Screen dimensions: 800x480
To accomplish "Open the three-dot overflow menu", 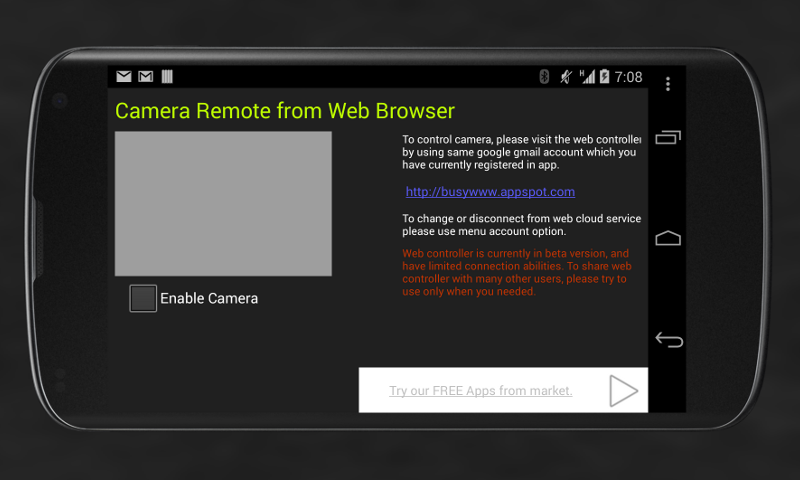I will [667, 84].
